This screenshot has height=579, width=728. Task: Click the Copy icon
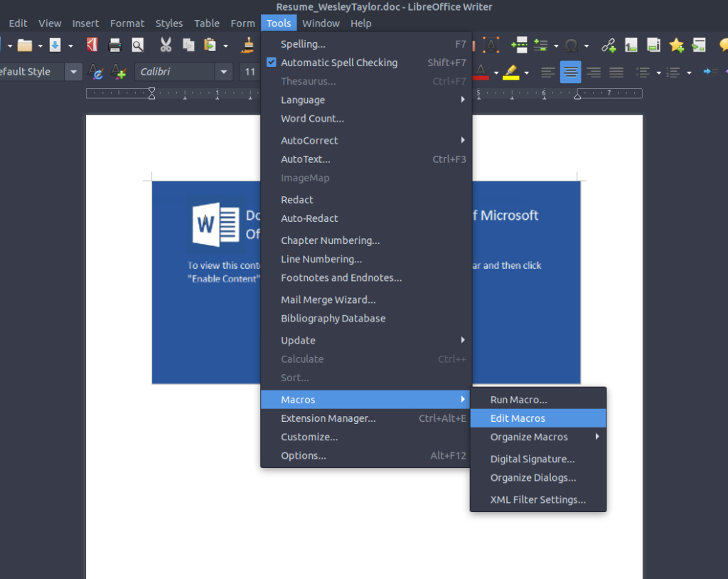coord(188,45)
